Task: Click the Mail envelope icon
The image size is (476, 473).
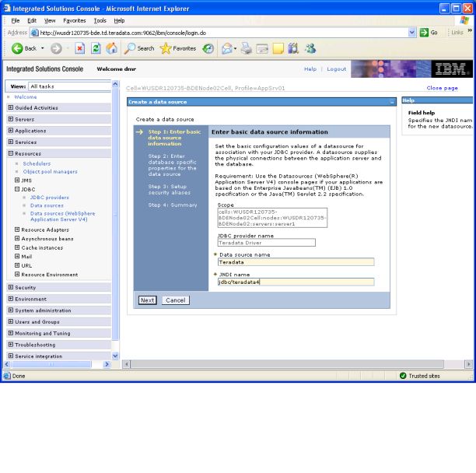Action: point(227,48)
